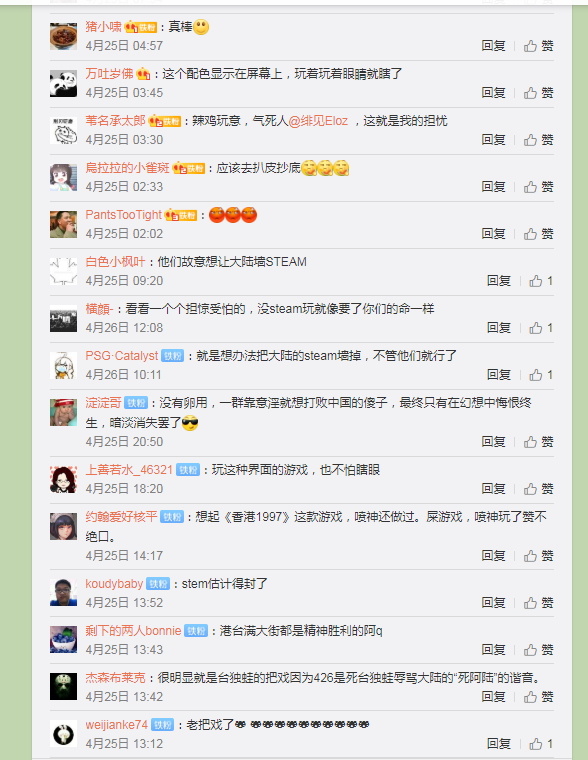This screenshot has height=760, width=588.
Task: Like 白色小枫叶's comment with 1 like
Action: (x=541, y=281)
